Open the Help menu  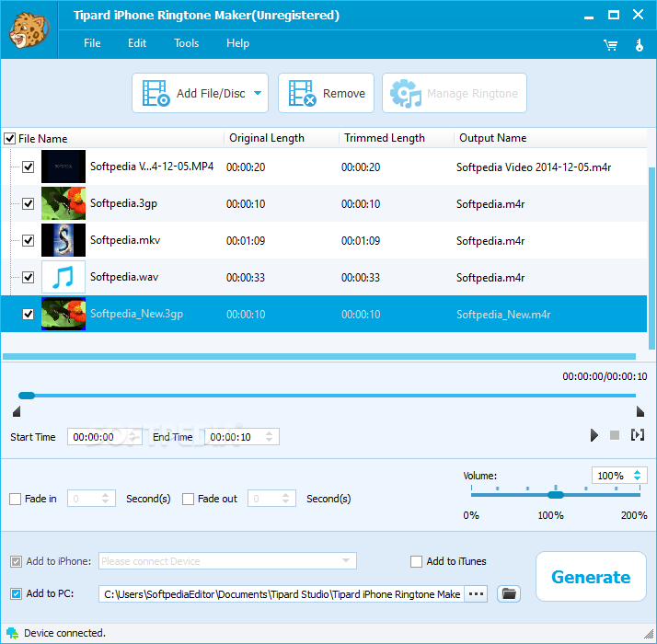(237, 43)
